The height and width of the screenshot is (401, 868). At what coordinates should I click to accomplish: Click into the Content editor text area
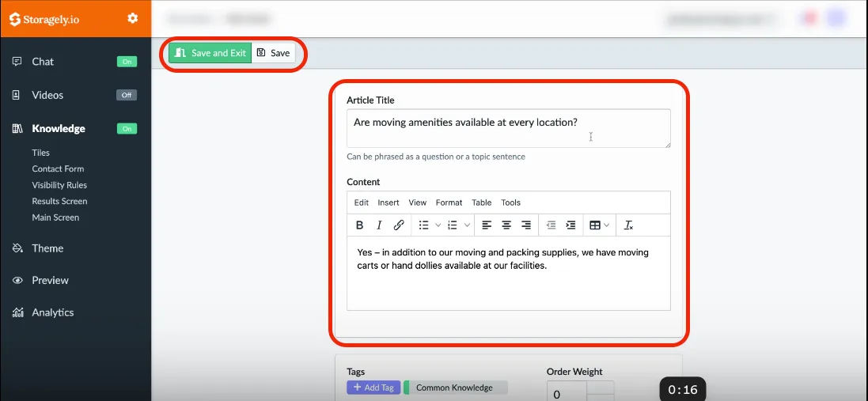[x=509, y=273]
